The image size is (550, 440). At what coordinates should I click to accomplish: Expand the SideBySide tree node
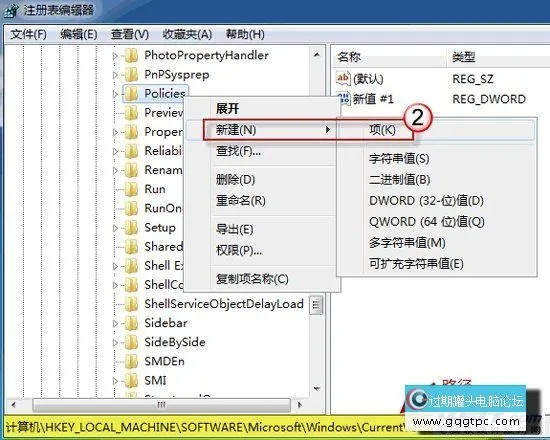115,342
